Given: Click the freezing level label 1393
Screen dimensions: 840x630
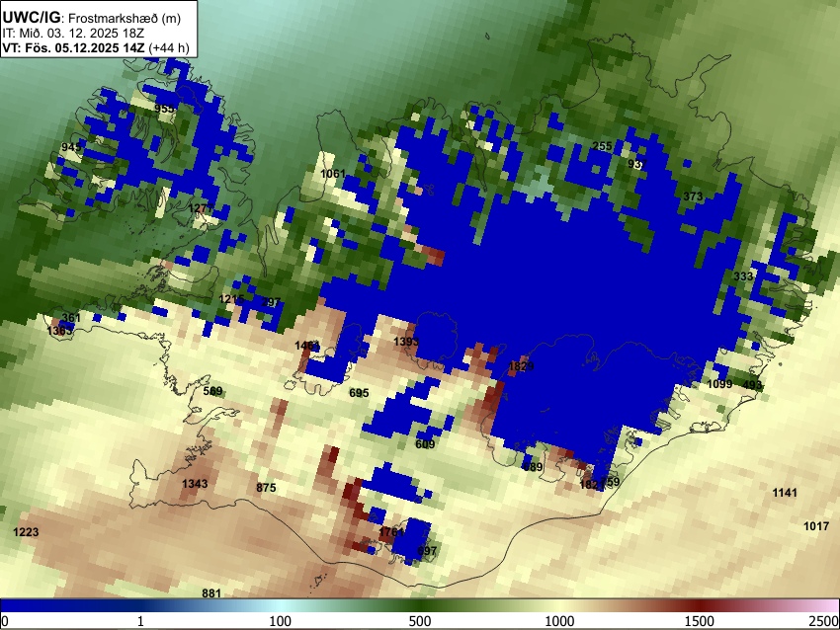Looking at the screenshot, I should point(405,342).
